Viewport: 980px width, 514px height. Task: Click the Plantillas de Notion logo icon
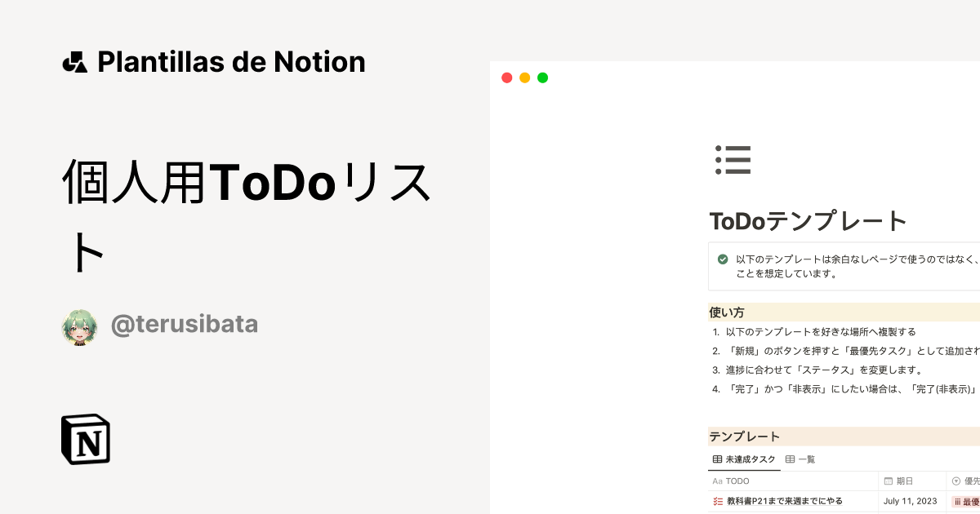74,61
